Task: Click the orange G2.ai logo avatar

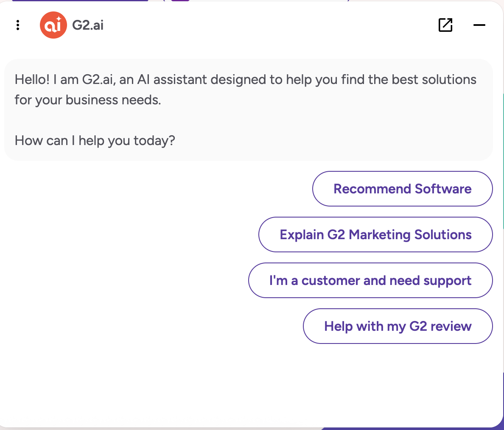Action: coord(53,25)
